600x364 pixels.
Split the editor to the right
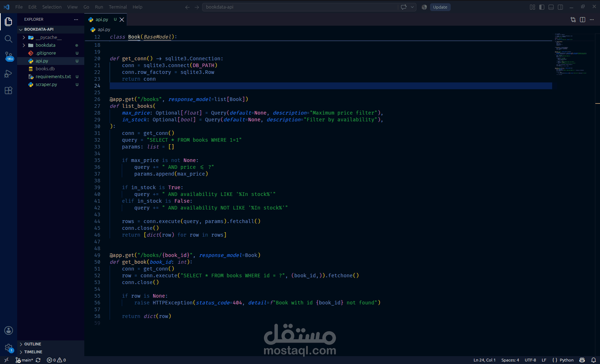[582, 20]
